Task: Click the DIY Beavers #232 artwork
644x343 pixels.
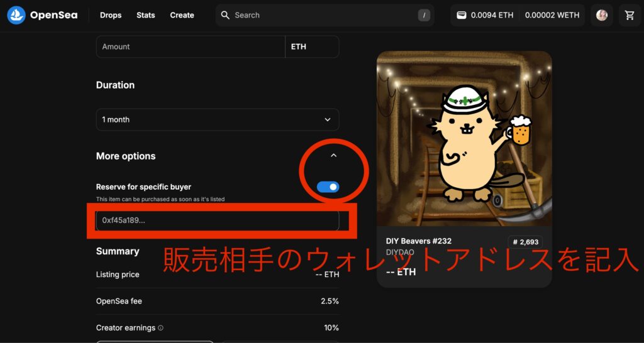Action: (464, 139)
